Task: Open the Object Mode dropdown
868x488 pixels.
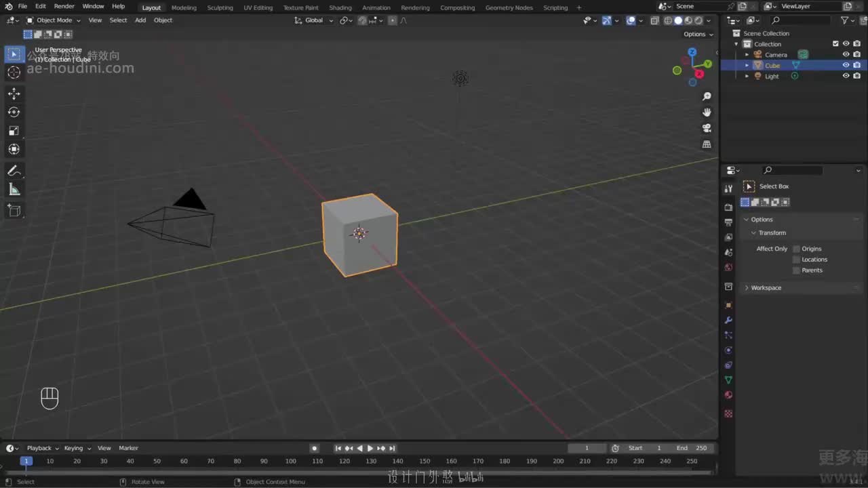Action: point(54,20)
